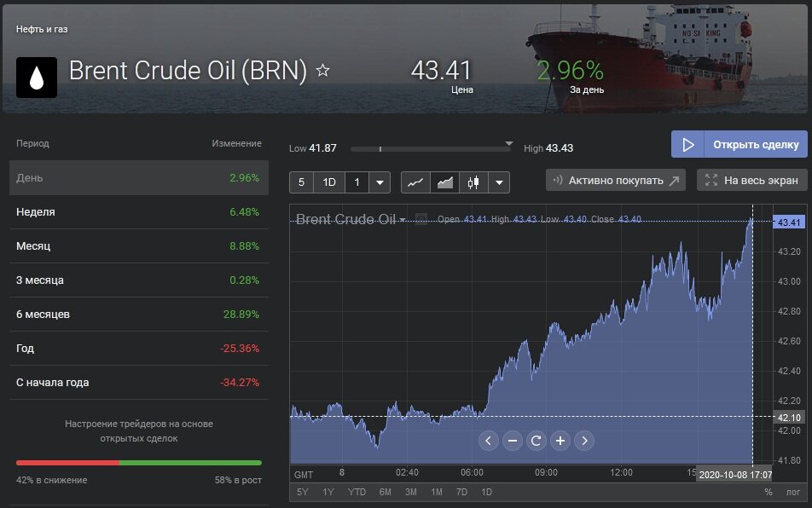Expand the chart type dropdown arrow
Screen dimensions: 812x508
(499, 182)
